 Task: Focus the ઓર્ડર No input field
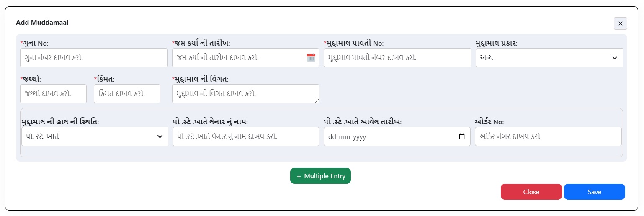(x=548, y=136)
